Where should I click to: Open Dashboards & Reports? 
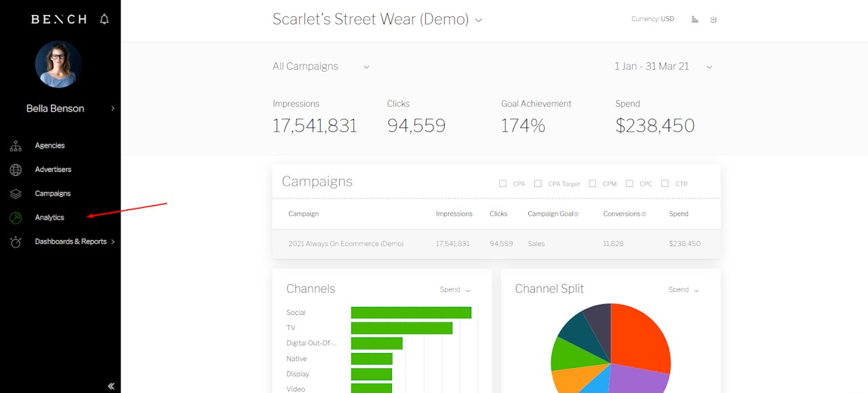pyautogui.click(x=71, y=242)
